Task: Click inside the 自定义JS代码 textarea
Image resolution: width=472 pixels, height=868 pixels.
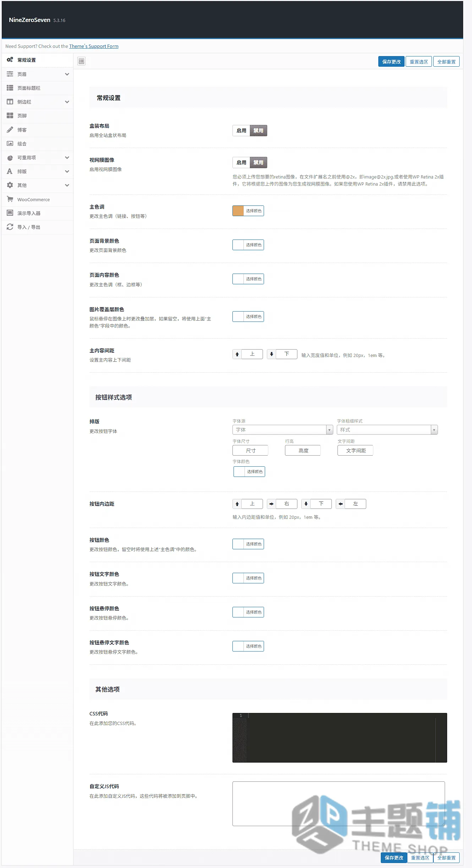Action: pyautogui.click(x=339, y=803)
